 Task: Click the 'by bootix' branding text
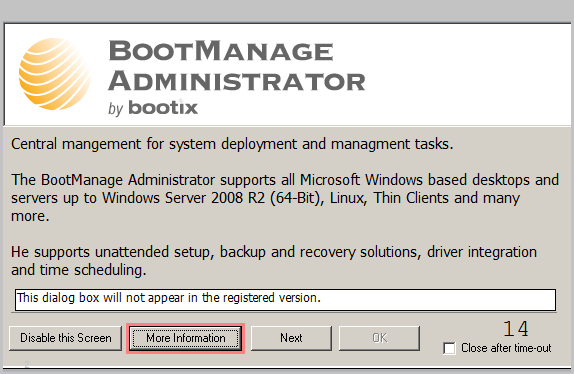[x=153, y=108]
